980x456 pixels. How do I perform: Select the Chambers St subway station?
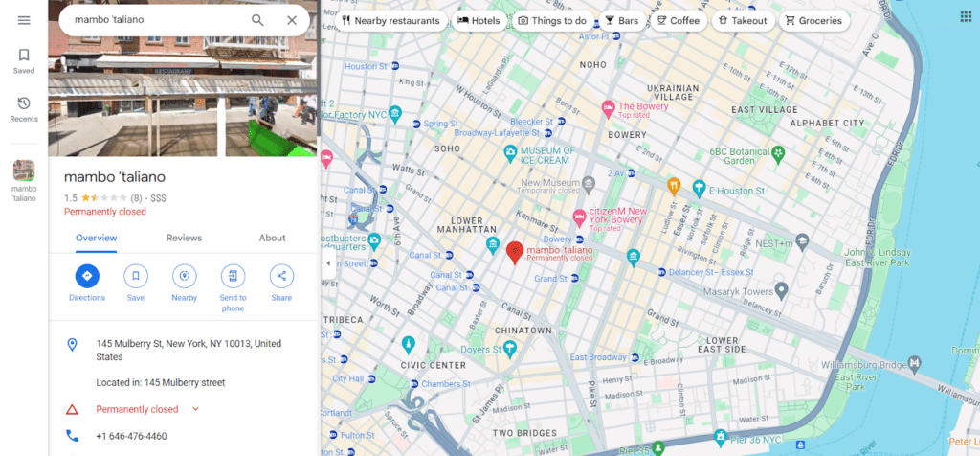(413, 383)
